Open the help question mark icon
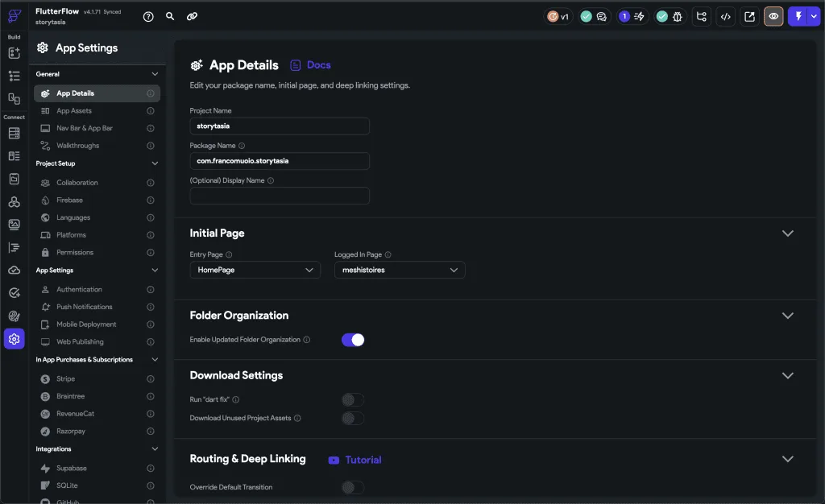Image resolution: width=825 pixels, height=504 pixels. point(148,16)
